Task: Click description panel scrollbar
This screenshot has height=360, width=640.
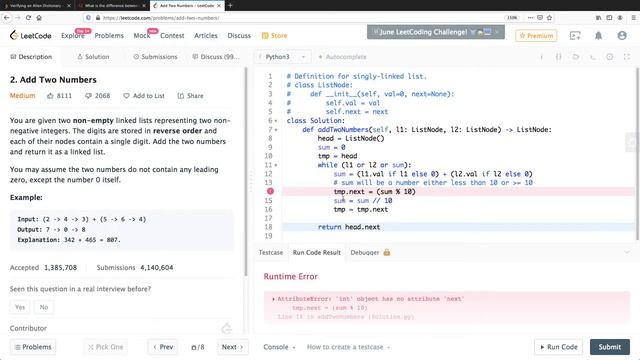Action: point(246,171)
